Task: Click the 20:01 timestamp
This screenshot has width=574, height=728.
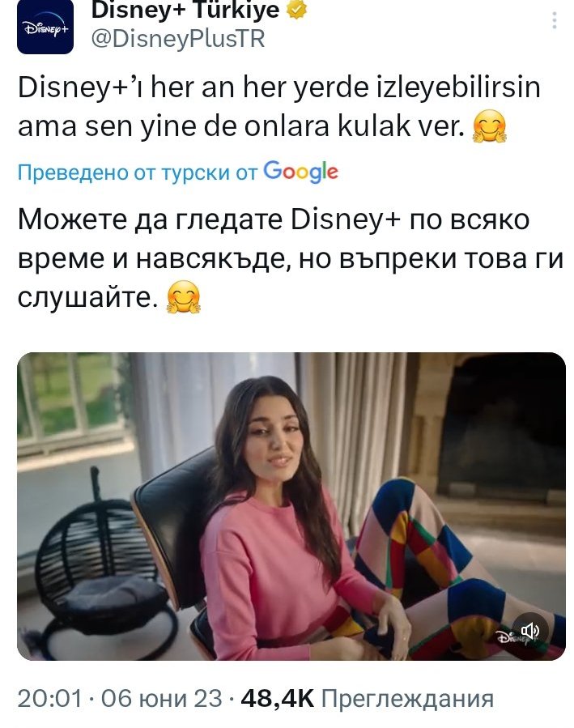Action: click(50, 699)
